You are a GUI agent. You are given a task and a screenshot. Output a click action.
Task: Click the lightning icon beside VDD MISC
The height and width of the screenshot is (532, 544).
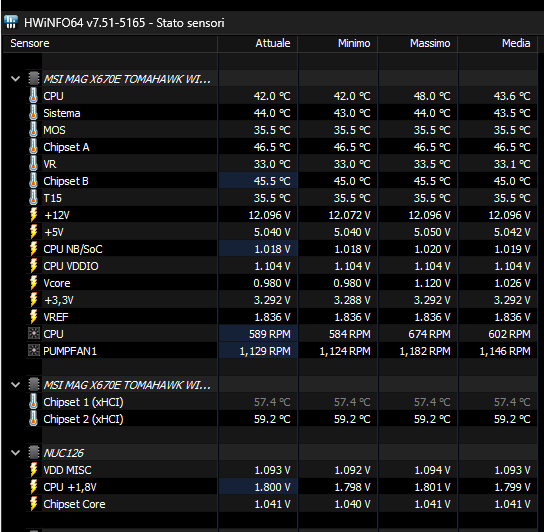point(33,470)
